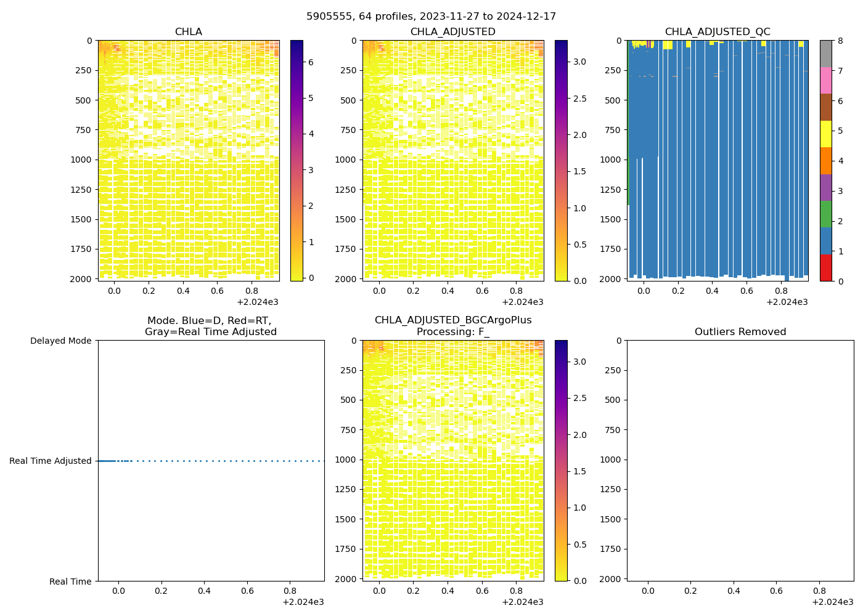This screenshot has height=616, width=863.
Task: Select the Outliers Removed title
Action: tap(740, 332)
